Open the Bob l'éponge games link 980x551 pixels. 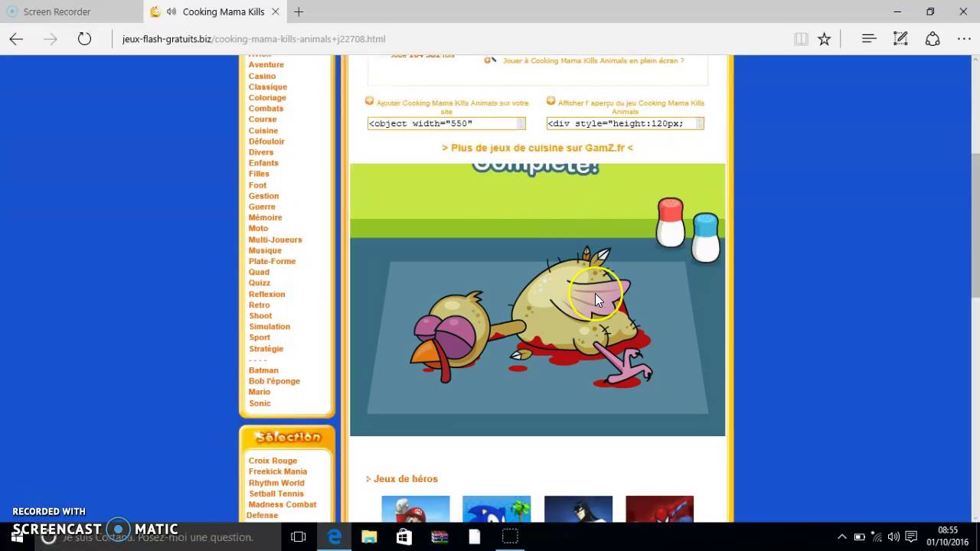pyautogui.click(x=274, y=381)
